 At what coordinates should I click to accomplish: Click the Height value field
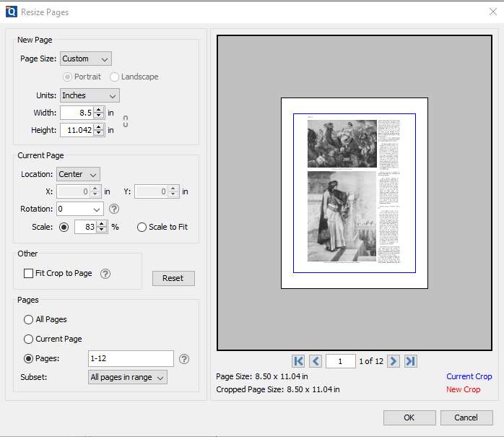pos(78,130)
